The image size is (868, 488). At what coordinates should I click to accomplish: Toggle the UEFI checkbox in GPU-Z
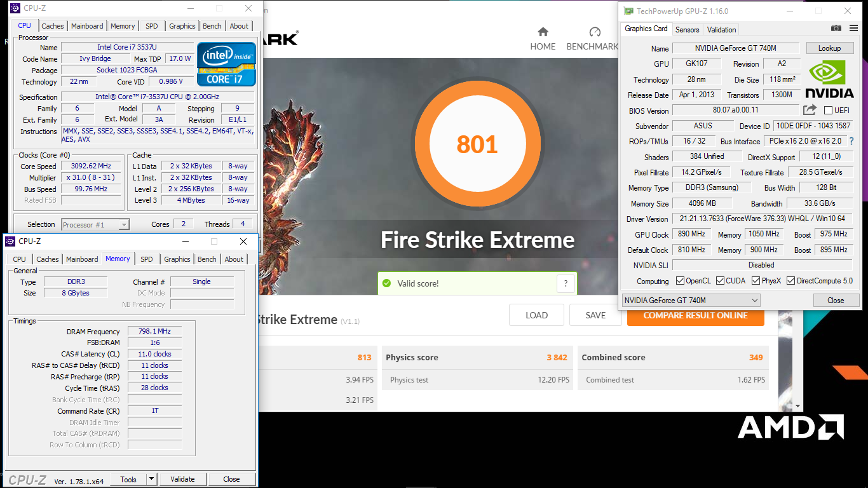coord(828,111)
